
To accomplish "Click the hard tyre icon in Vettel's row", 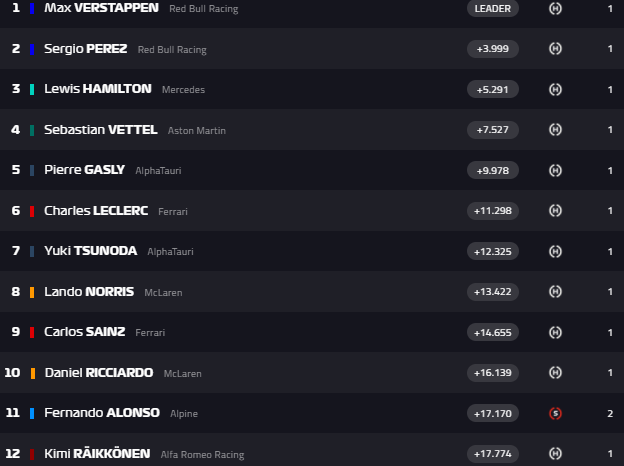I will 555,130.
